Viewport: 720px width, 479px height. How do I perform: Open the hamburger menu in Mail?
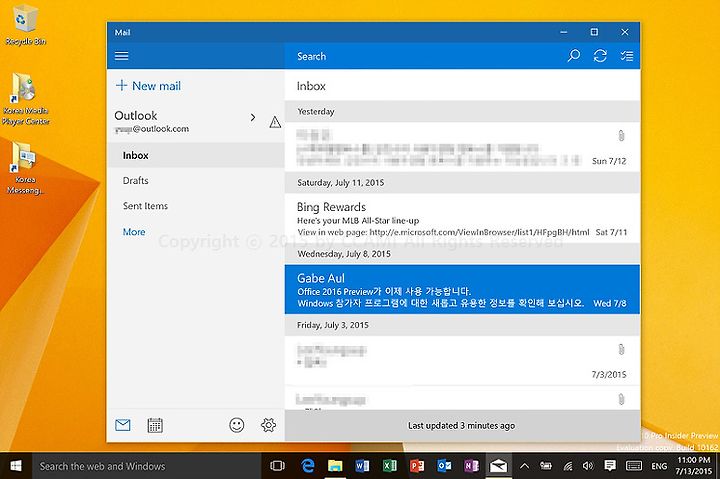point(122,56)
